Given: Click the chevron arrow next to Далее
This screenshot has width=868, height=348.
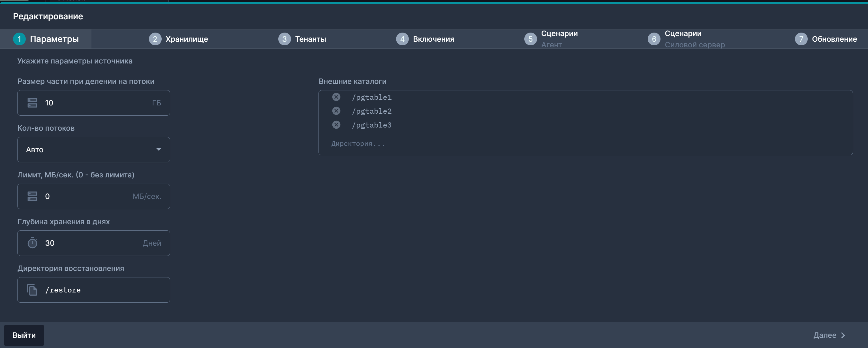Looking at the screenshot, I should coord(843,335).
